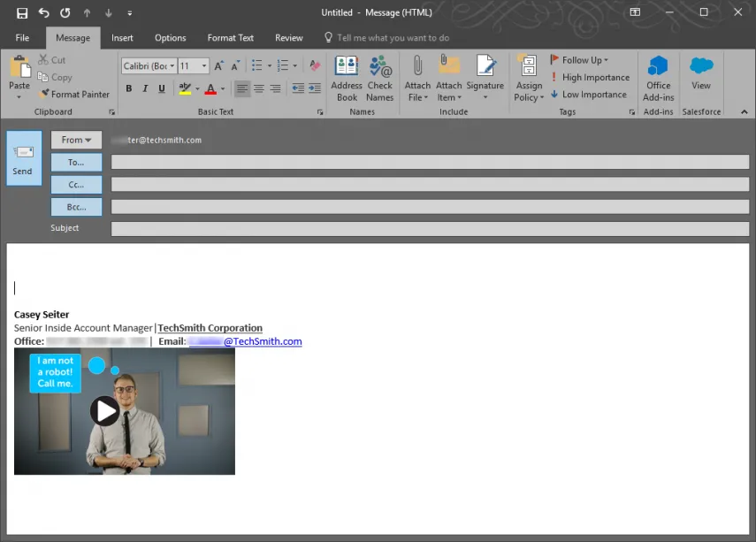
Task: Open Tags dialog launcher
Action: pyautogui.click(x=631, y=112)
